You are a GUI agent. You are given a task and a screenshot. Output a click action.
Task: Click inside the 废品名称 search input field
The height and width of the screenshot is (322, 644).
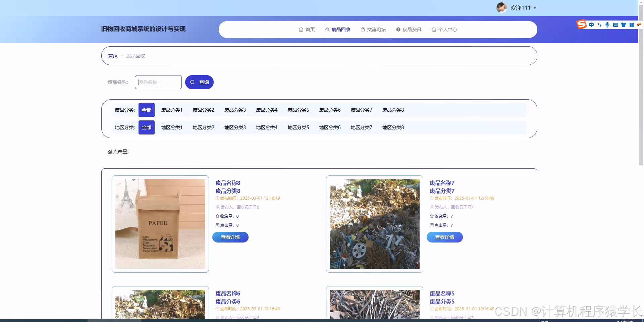point(158,82)
